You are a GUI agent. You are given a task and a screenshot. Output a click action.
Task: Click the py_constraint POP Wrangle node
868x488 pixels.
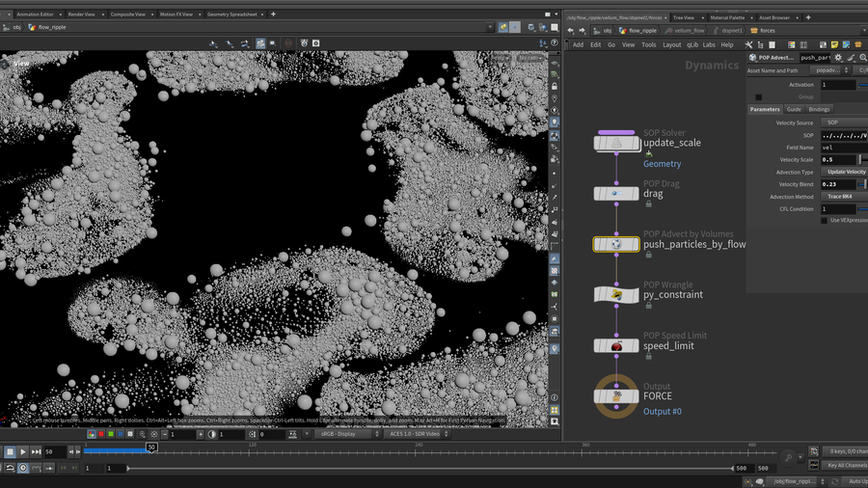pyautogui.click(x=616, y=295)
